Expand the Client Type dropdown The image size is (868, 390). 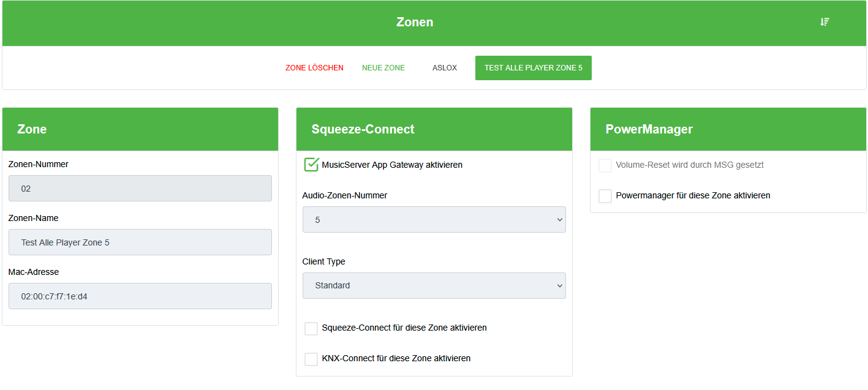(434, 286)
